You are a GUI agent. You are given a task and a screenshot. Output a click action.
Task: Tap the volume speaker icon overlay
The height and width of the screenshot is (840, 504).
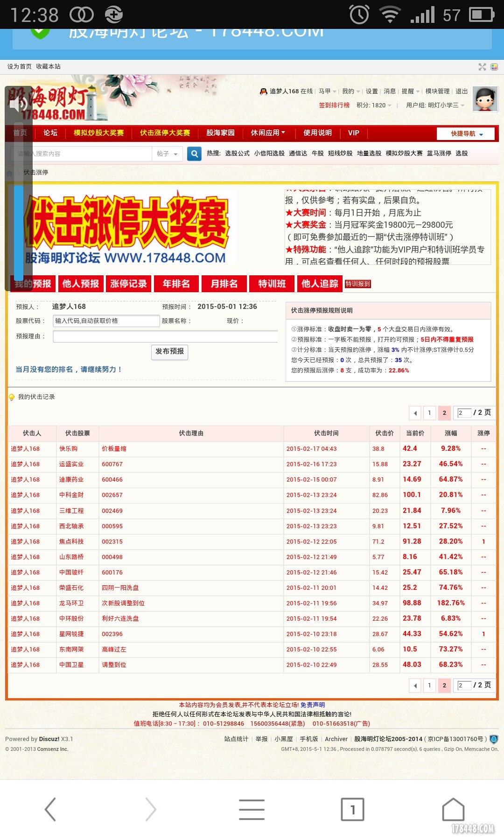[x=19, y=105]
